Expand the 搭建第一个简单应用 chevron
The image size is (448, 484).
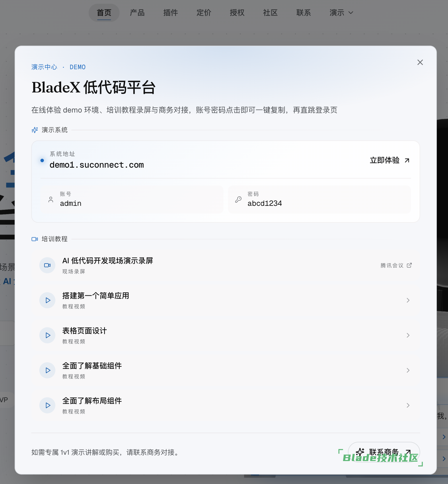pyautogui.click(x=408, y=300)
